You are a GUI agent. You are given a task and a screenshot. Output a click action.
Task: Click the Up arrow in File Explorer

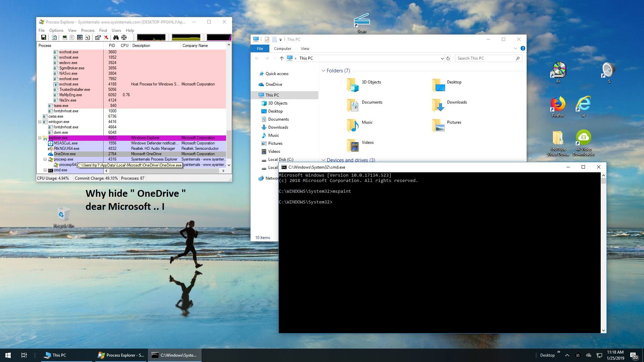281,58
